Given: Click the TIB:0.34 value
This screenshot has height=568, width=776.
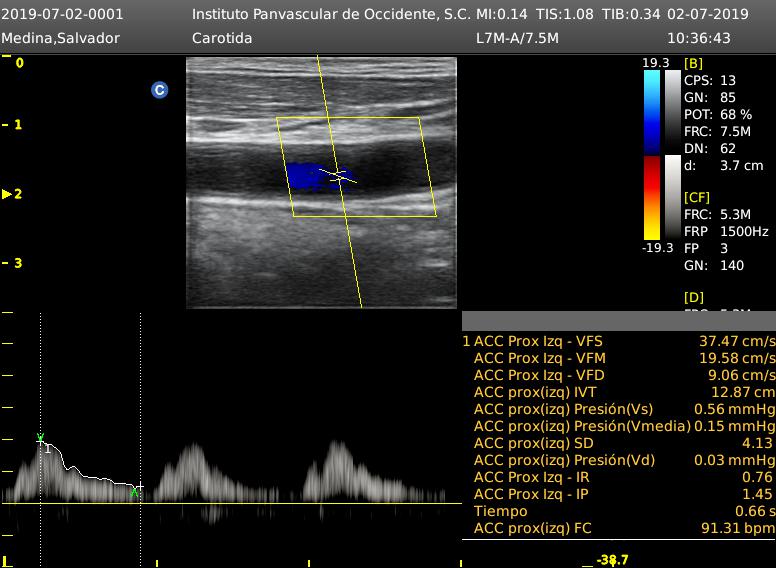Looking at the screenshot, I should pos(631,14).
